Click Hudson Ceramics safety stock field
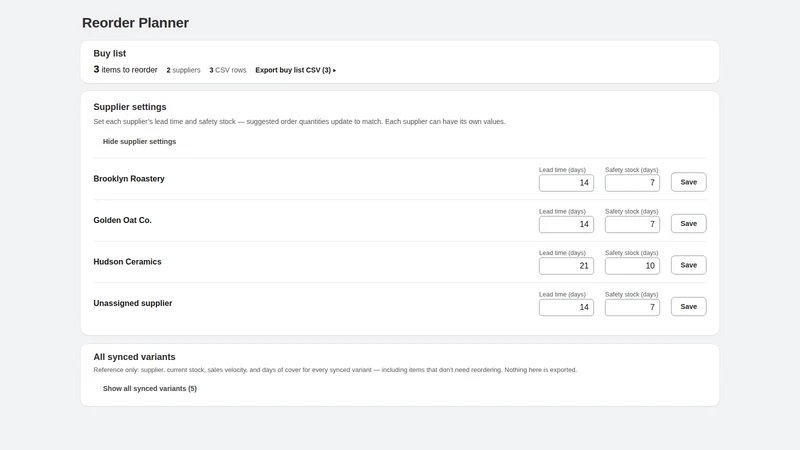The width and height of the screenshot is (800, 450). tap(632, 266)
